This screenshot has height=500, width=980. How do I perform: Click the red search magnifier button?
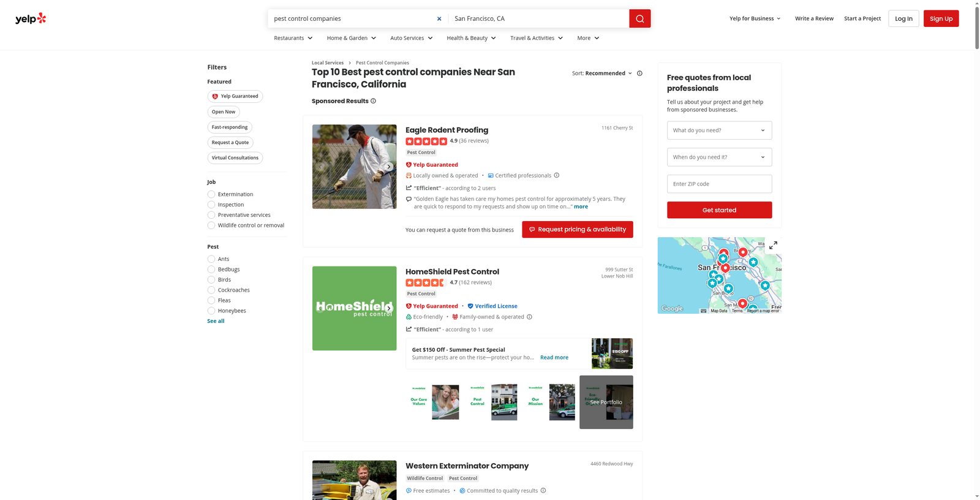click(x=639, y=18)
